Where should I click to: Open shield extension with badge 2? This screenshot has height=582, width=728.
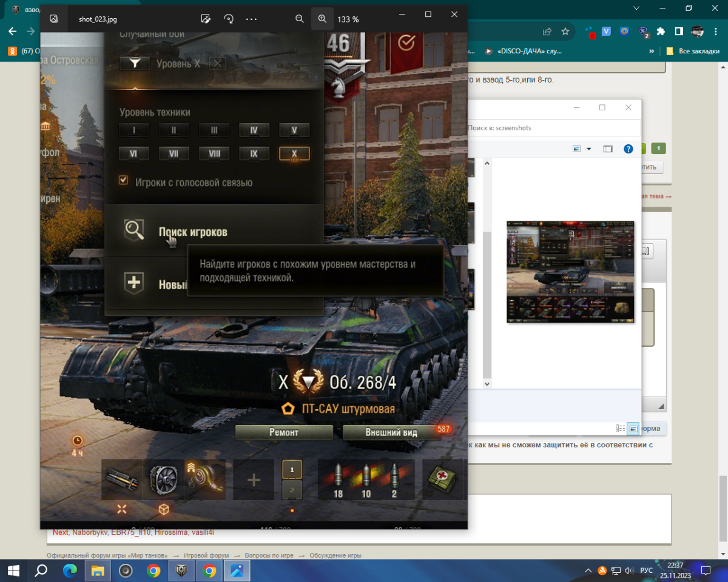coord(643,32)
